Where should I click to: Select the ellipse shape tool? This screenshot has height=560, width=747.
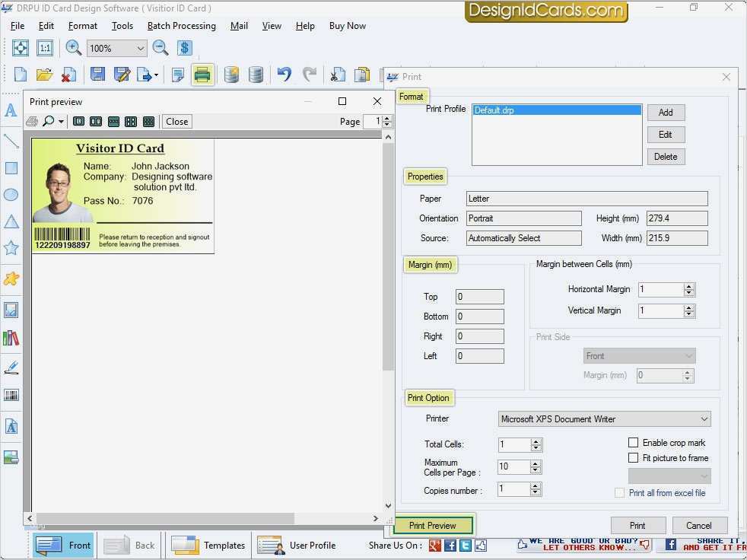(x=11, y=195)
